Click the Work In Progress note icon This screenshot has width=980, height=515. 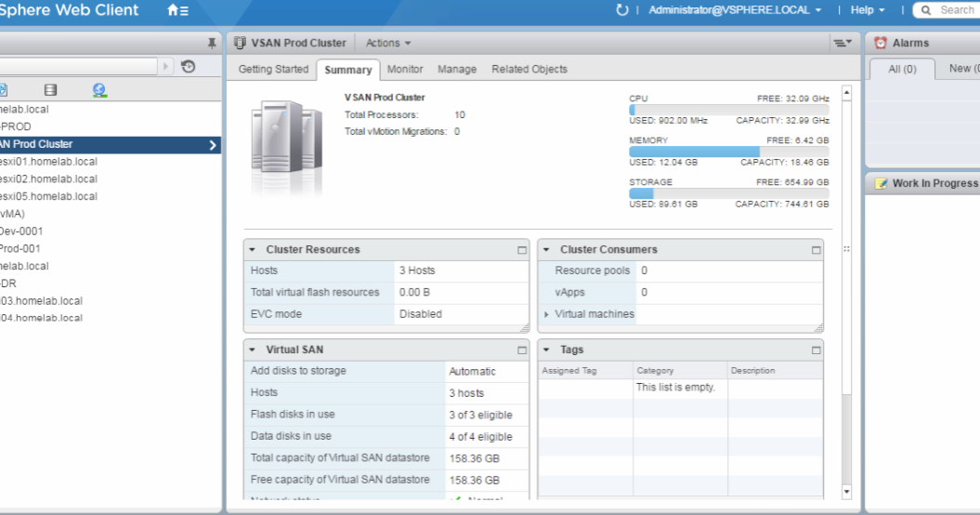tap(881, 183)
